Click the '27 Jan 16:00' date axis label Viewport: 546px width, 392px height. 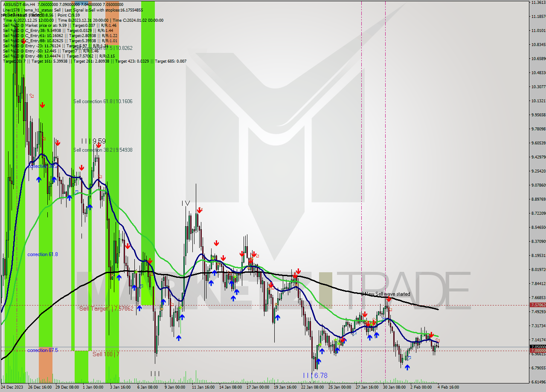[367, 387]
